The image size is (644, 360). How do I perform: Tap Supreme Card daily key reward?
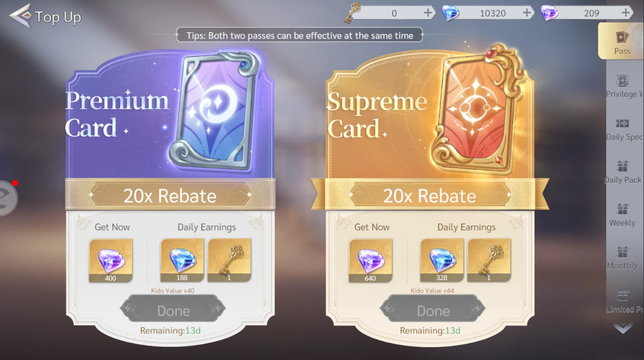tap(489, 261)
